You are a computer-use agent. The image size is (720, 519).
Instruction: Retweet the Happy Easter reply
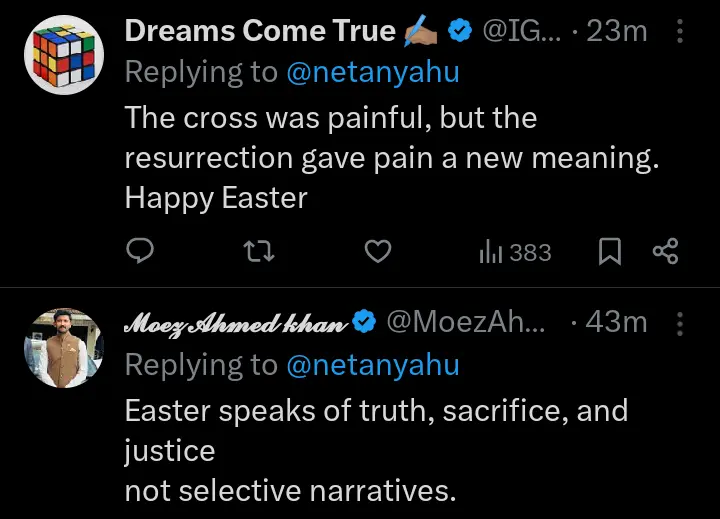tap(259, 252)
